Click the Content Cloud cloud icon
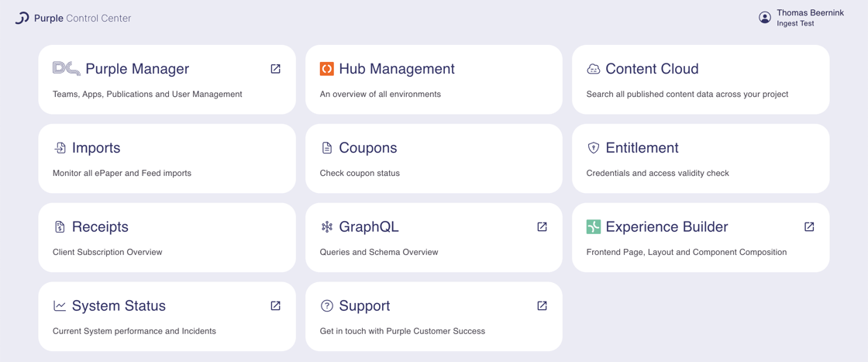 coord(593,69)
